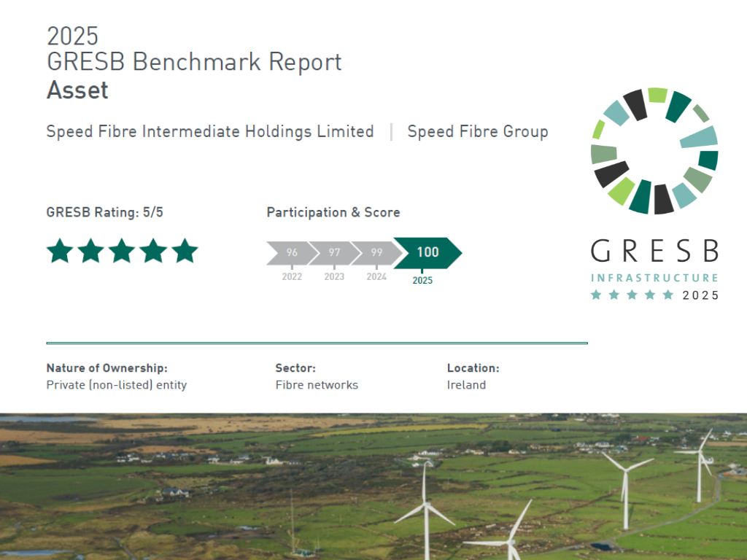Click the small stars beside 2025 under Infrastructure
Image resolution: width=747 pixels, height=560 pixels.
tap(632, 295)
